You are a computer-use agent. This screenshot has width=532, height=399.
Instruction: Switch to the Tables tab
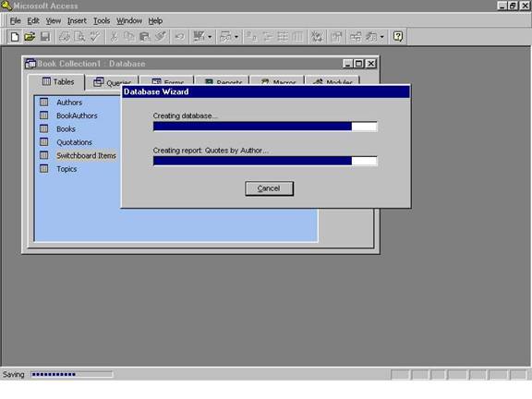tap(56, 82)
